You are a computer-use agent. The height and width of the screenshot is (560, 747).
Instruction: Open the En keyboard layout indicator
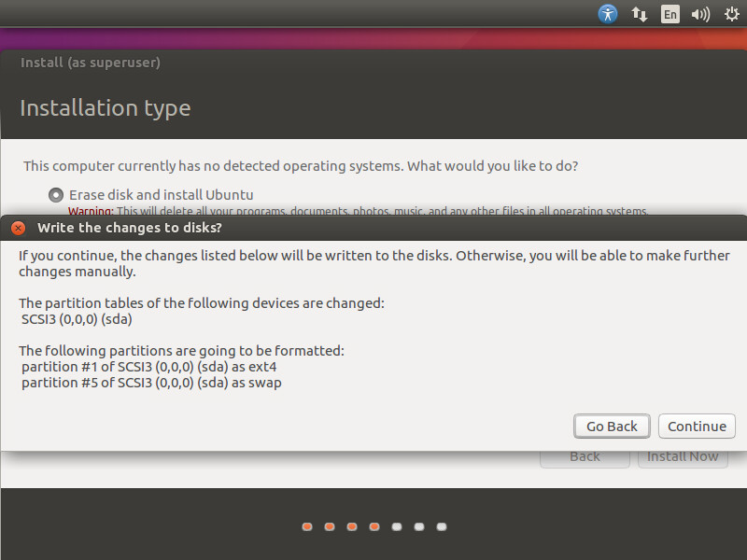669,14
